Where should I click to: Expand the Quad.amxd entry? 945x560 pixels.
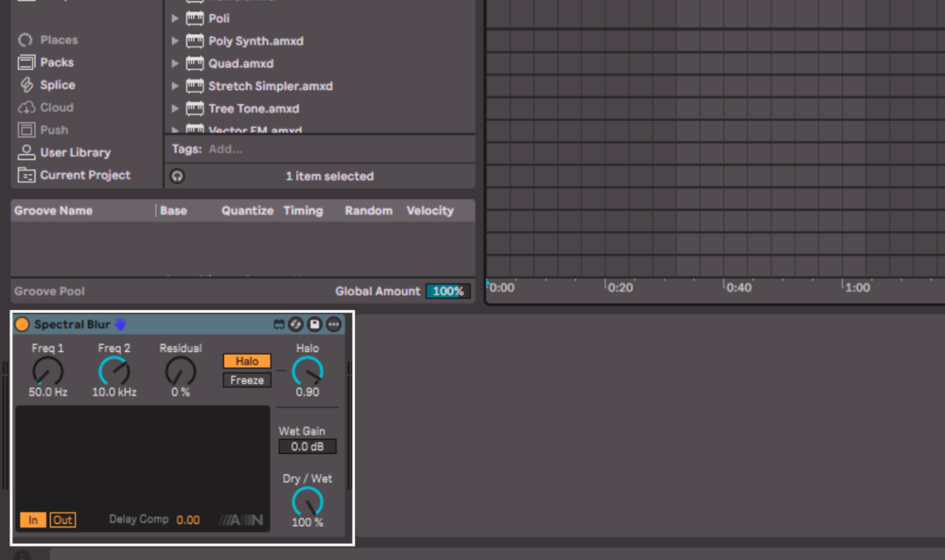(175, 63)
